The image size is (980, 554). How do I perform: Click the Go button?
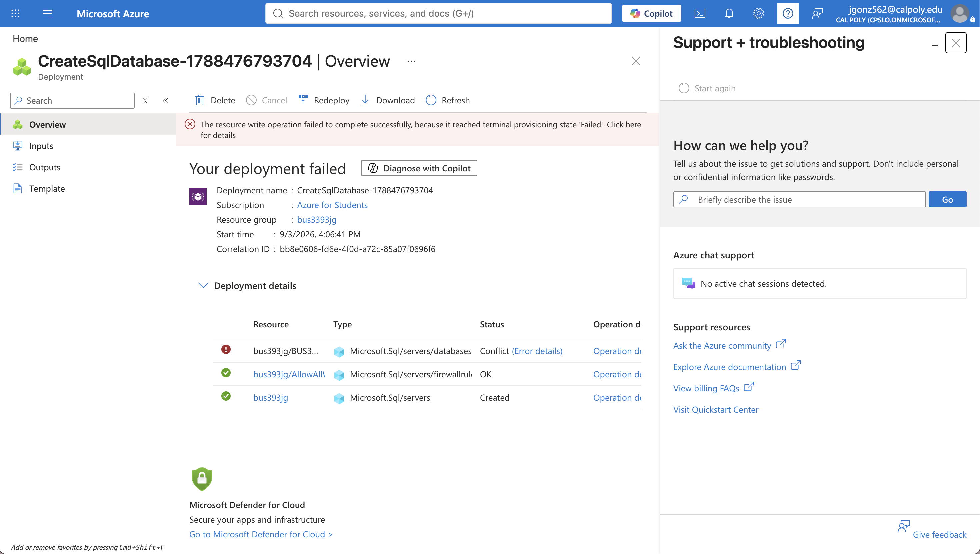point(947,199)
